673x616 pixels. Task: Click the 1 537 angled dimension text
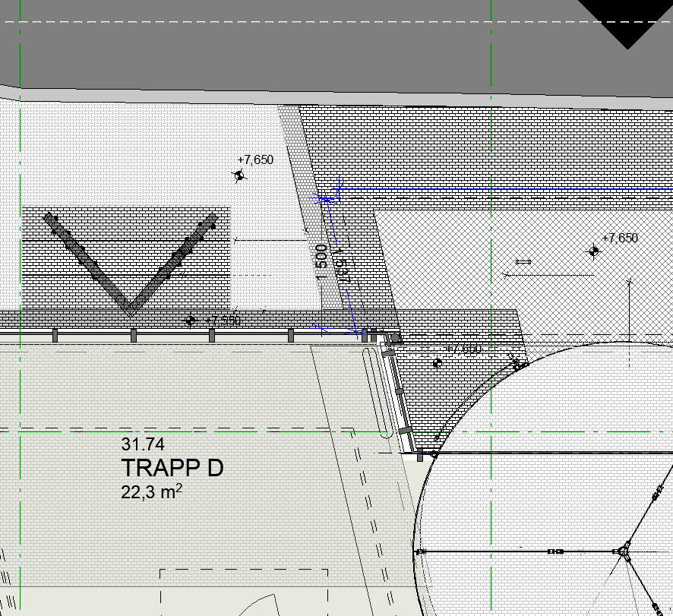[x=341, y=266]
